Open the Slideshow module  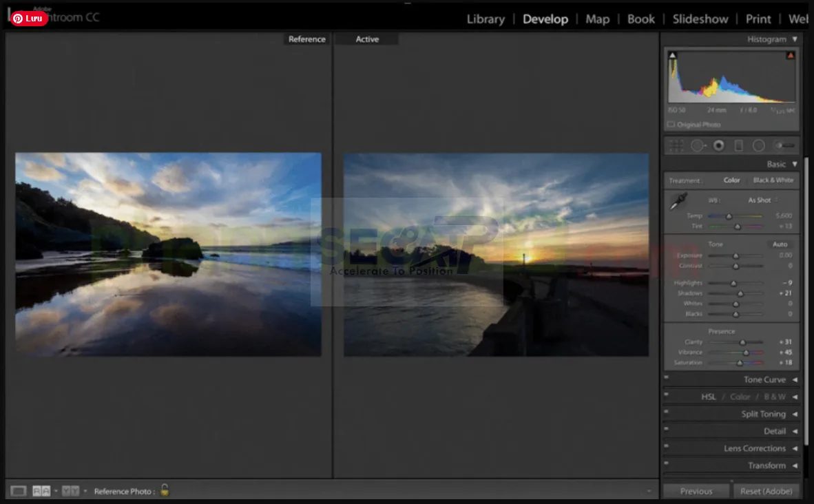(x=700, y=19)
